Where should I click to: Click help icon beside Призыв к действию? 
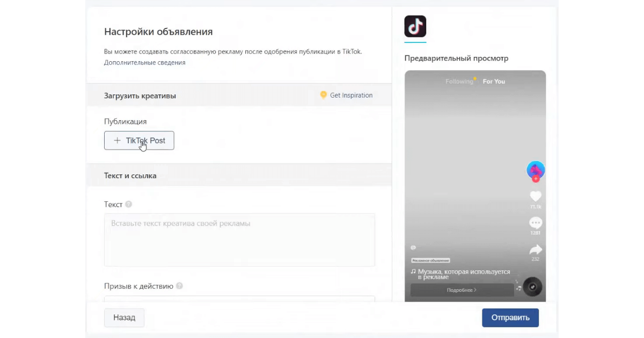coord(179,286)
